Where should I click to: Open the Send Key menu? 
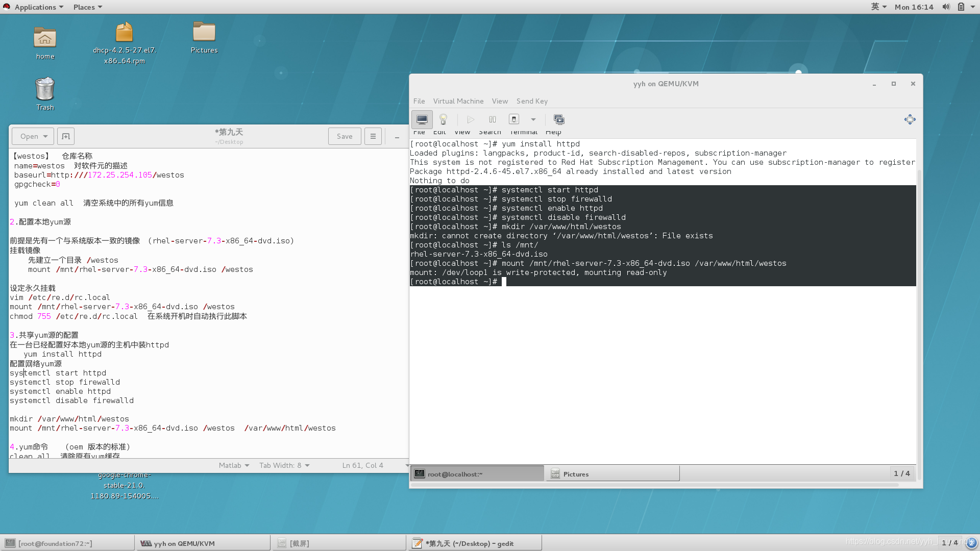click(532, 101)
